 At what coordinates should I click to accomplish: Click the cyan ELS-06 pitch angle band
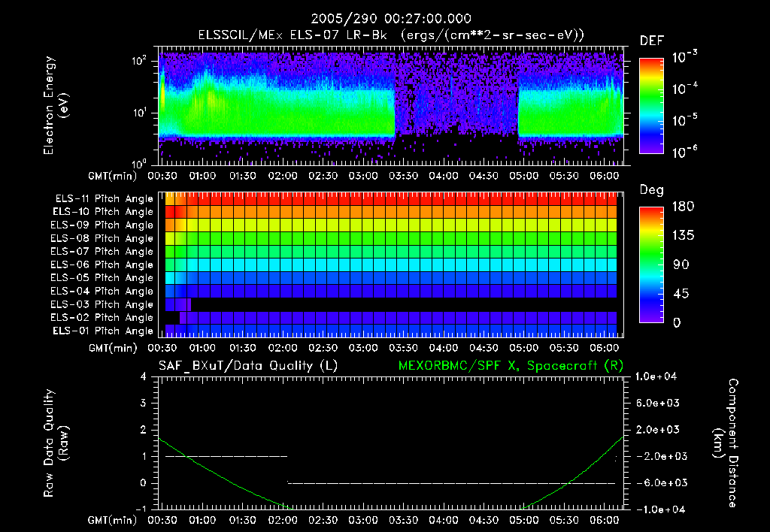tap(393, 264)
